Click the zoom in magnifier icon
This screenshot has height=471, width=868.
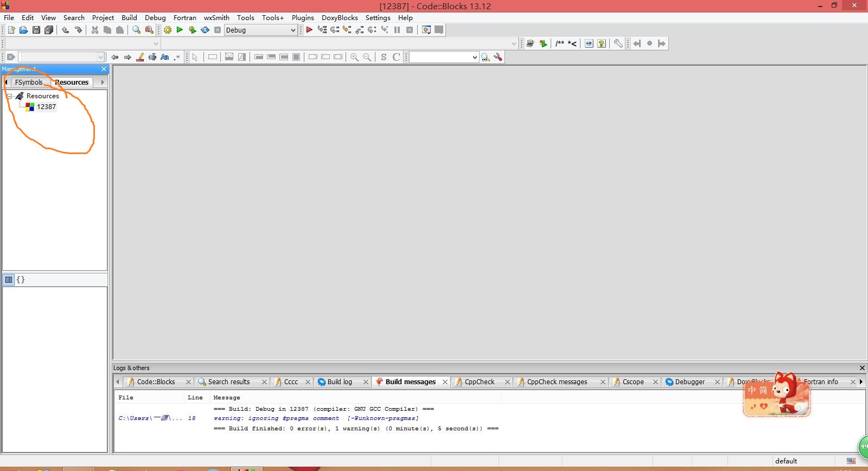point(354,57)
